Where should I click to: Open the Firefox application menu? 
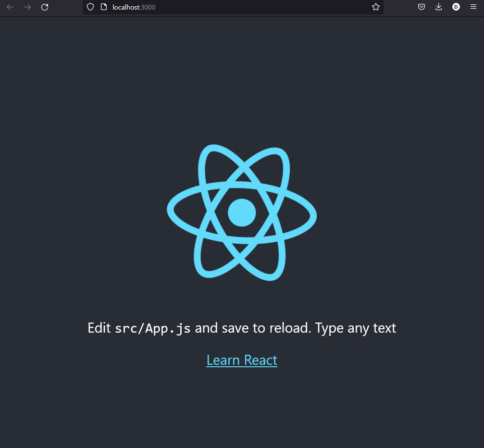pyautogui.click(x=473, y=7)
